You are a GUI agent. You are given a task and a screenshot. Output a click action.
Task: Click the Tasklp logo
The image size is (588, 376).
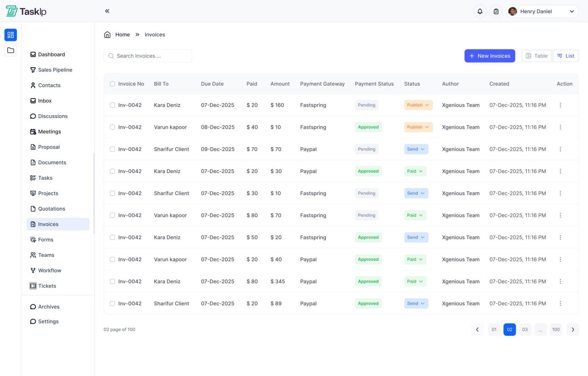(x=26, y=11)
